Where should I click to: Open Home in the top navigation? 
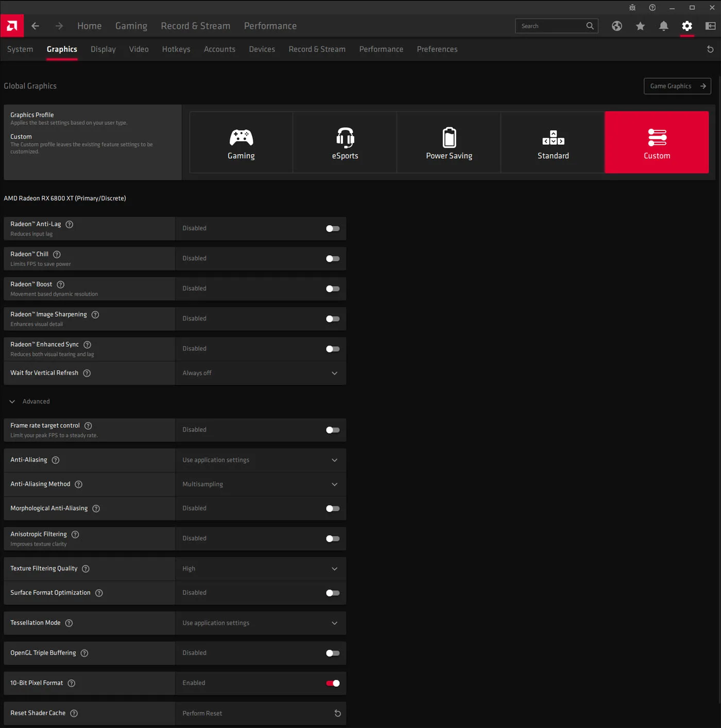[x=90, y=26]
